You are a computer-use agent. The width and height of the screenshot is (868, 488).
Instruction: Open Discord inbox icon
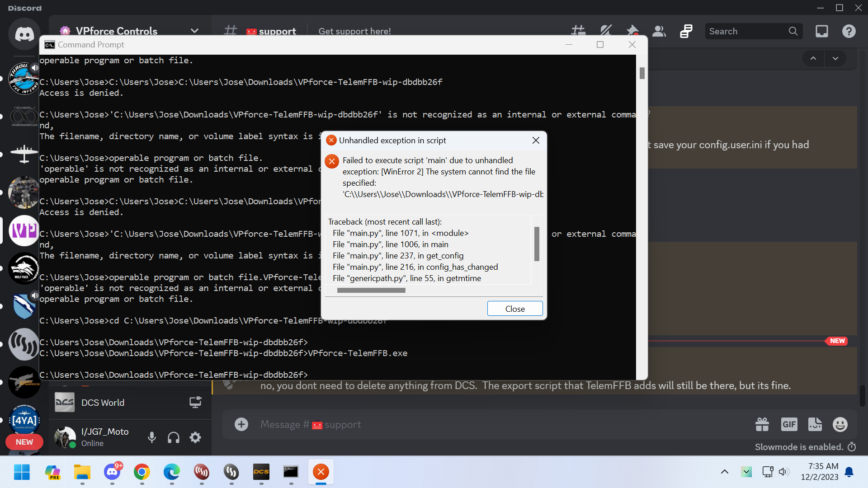[x=821, y=31]
